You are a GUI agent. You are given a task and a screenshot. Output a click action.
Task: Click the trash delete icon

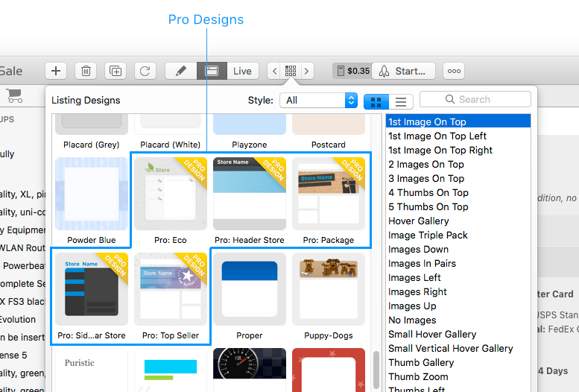pyautogui.click(x=86, y=71)
